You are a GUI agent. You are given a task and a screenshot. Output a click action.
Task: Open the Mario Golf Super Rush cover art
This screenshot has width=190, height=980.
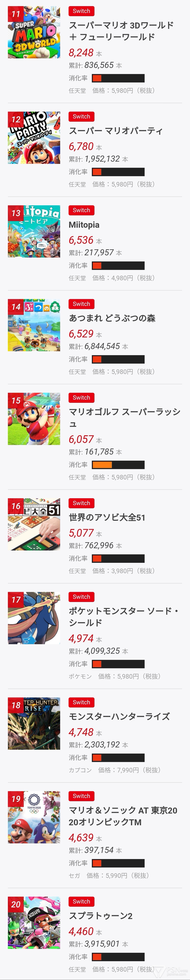pyautogui.click(x=34, y=419)
